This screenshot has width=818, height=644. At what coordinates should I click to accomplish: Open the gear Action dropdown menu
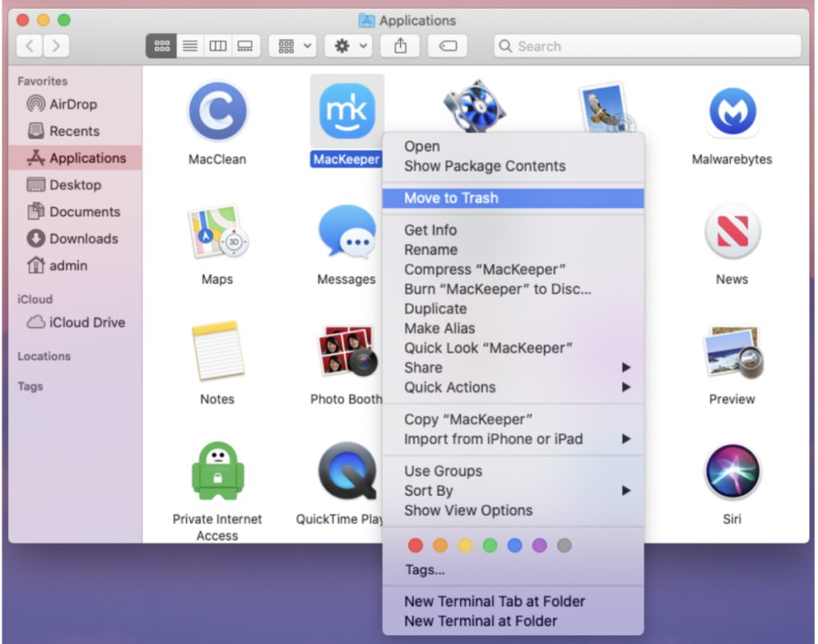tap(348, 46)
